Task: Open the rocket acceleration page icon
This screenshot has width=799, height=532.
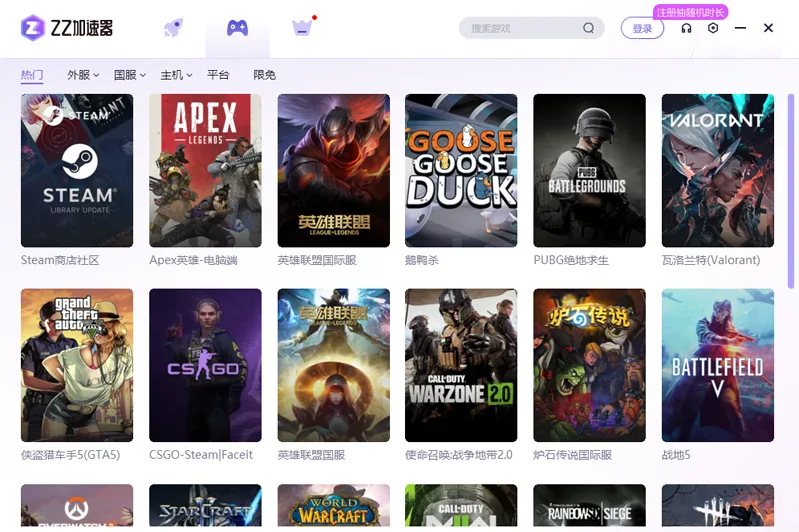Action: pos(172,28)
